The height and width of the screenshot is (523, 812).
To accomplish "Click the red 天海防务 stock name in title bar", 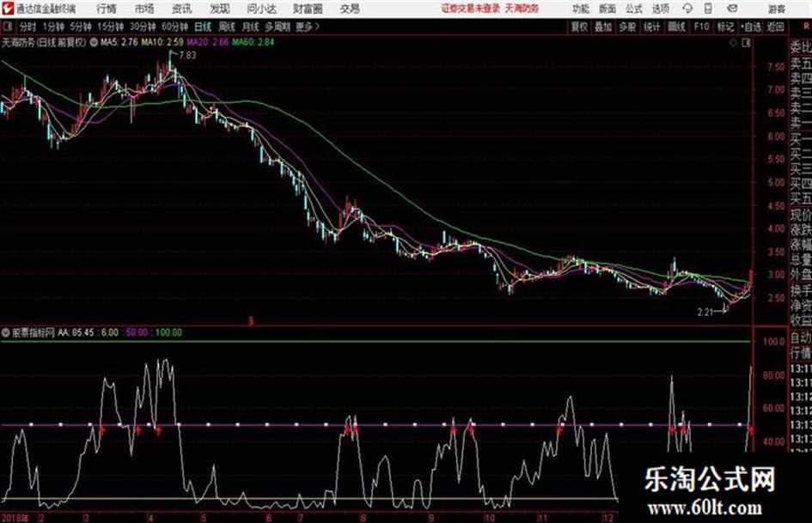I will point(522,9).
